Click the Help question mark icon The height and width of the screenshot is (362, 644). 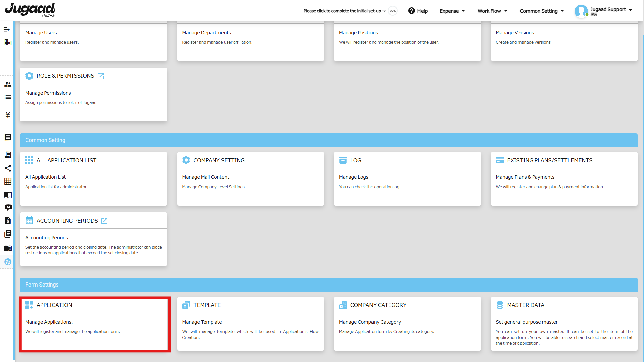(x=411, y=11)
